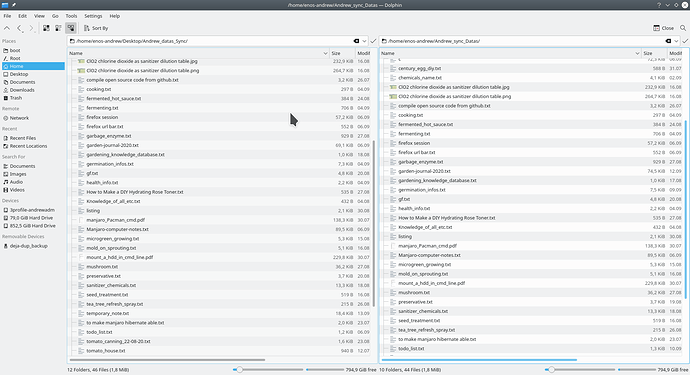690x375 pixels.
Task: Open the Tools menu
Action: point(71,16)
